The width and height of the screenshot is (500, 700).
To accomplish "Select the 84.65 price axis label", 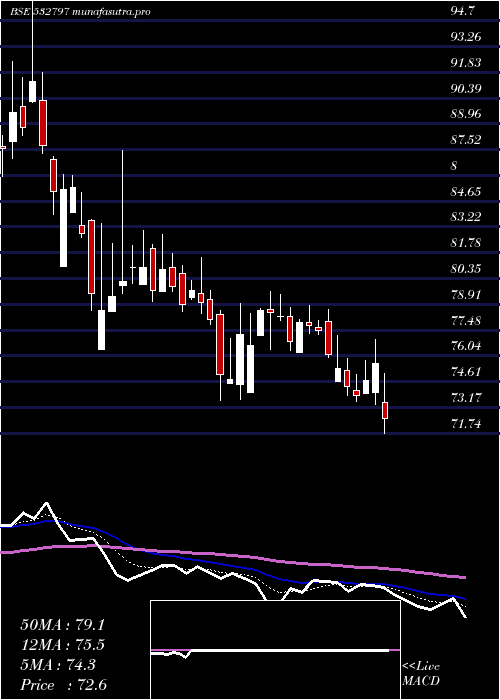I will tap(467, 192).
